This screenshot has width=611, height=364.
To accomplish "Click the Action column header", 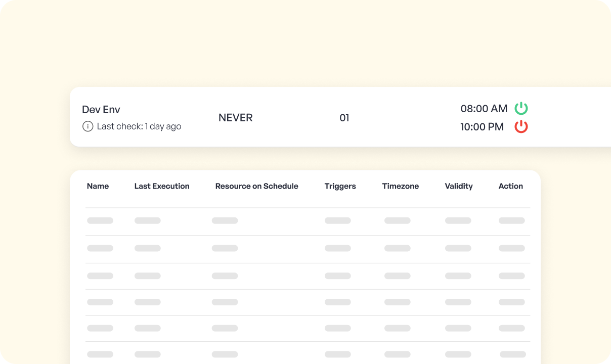I will (510, 186).
